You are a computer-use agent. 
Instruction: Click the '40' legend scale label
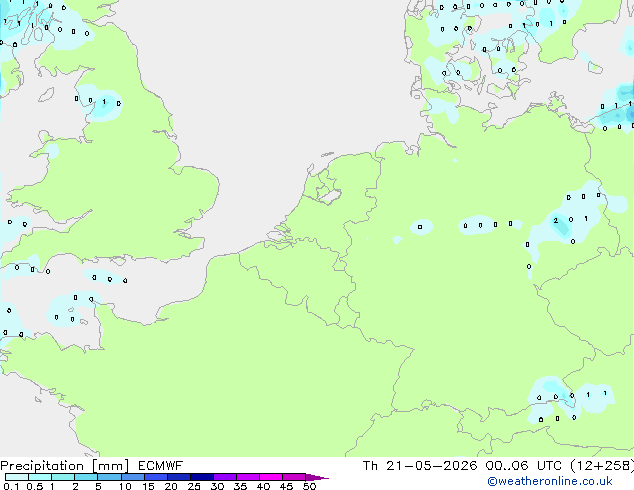coord(263,486)
